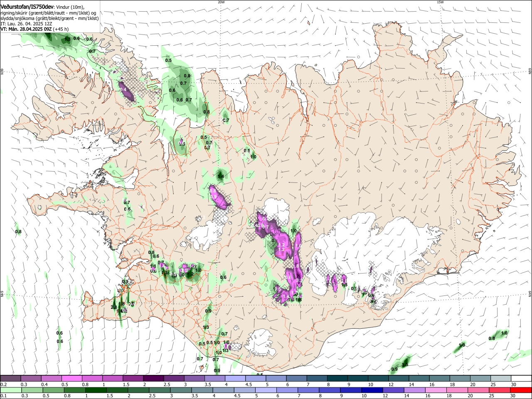Image resolution: width=532 pixels, height=399 pixels.
Task: Click the 0.8 value offshore west of Snæfellsnes
Action: 18,232
